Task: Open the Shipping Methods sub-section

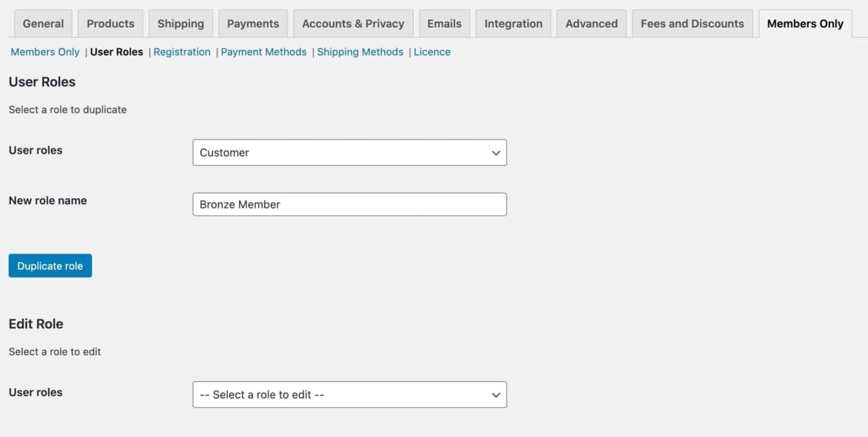Action: point(360,52)
